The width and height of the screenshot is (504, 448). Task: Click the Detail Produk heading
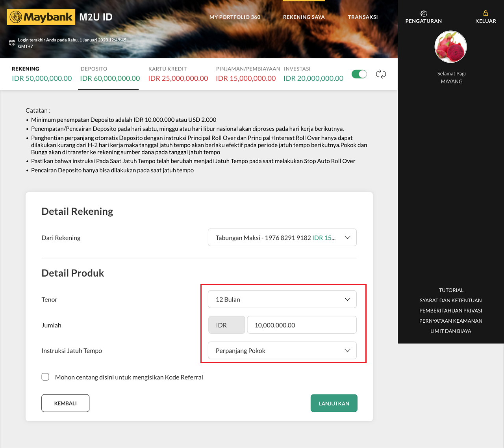(x=73, y=273)
